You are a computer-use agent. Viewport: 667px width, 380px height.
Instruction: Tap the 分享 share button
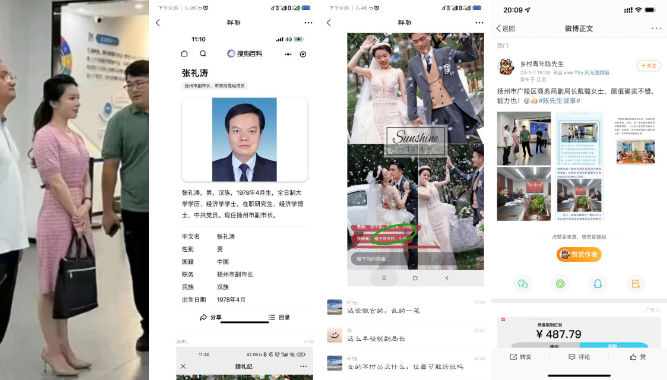pos(211,317)
